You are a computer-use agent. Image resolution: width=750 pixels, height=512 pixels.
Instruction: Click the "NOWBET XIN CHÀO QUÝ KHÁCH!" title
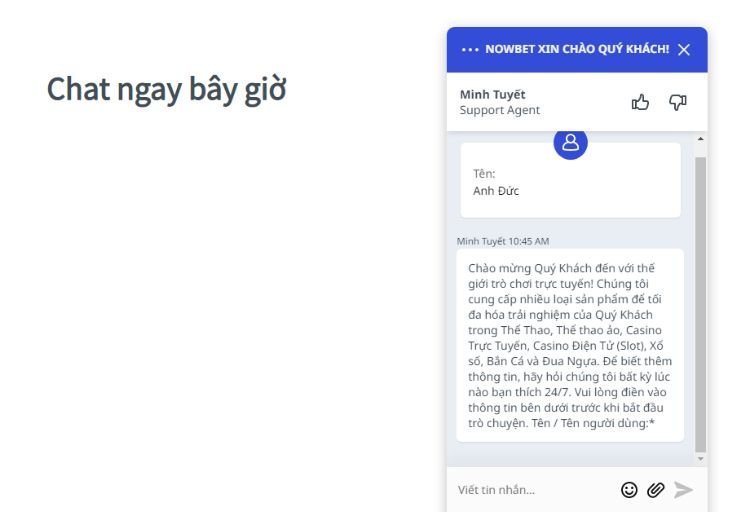coord(577,49)
